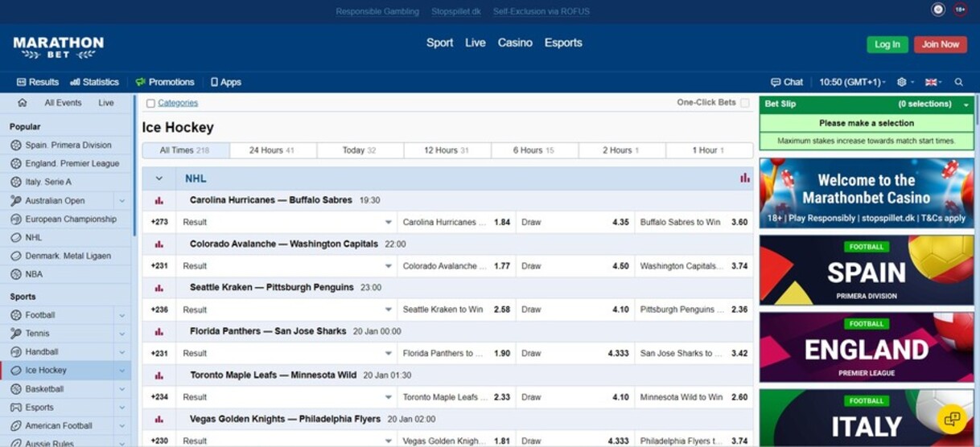Open the NHL league statistics chart icon
Image resolution: width=980 pixels, height=447 pixels.
[744, 178]
